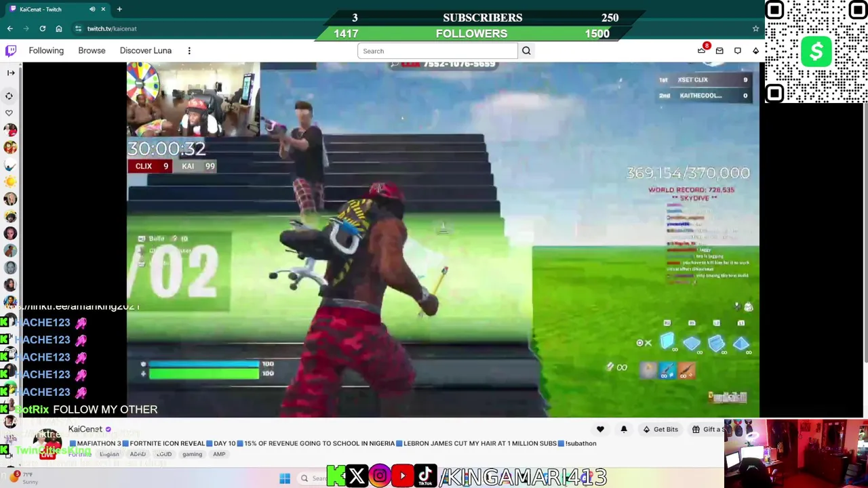Mute the KaiCenat tab via speaker icon
Image resolution: width=868 pixels, height=488 pixels.
[x=92, y=9]
